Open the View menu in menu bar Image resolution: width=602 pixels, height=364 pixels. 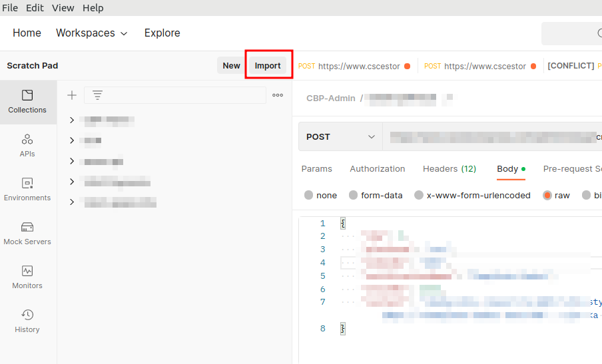point(63,8)
